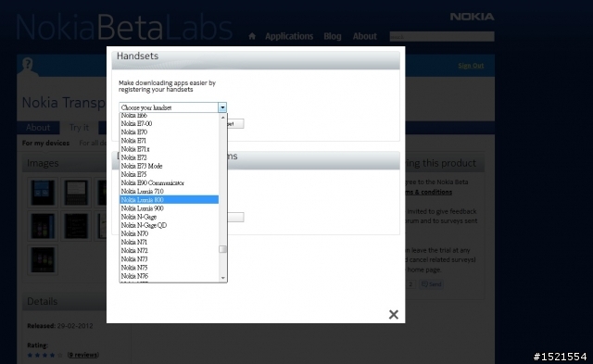
Task: Open the Applications menu
Action: coord(289,36)
